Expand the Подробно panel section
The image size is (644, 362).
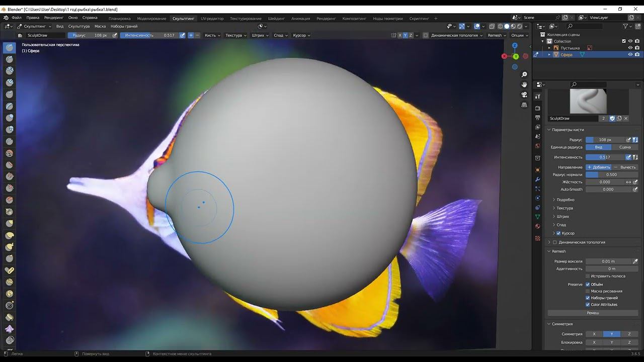565,200
